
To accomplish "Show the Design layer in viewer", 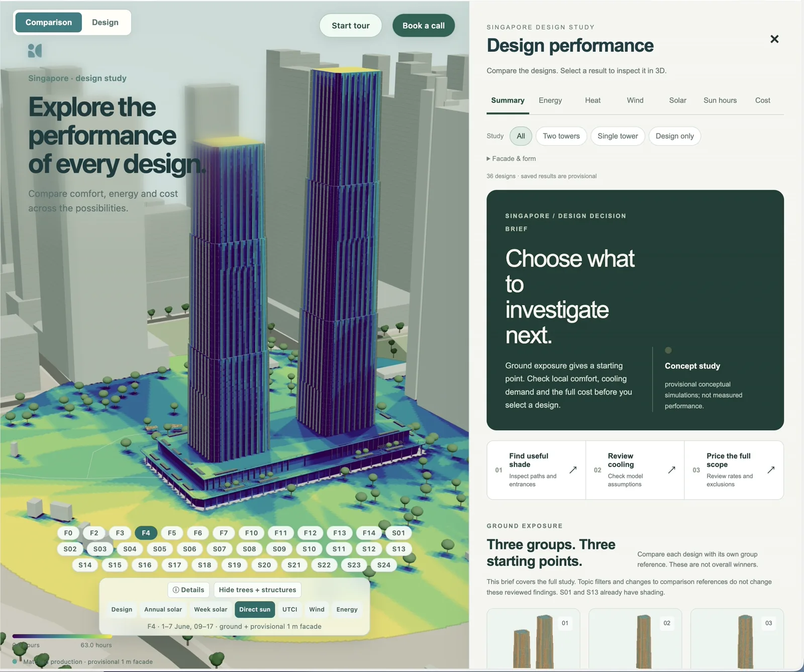I will 122,609.
